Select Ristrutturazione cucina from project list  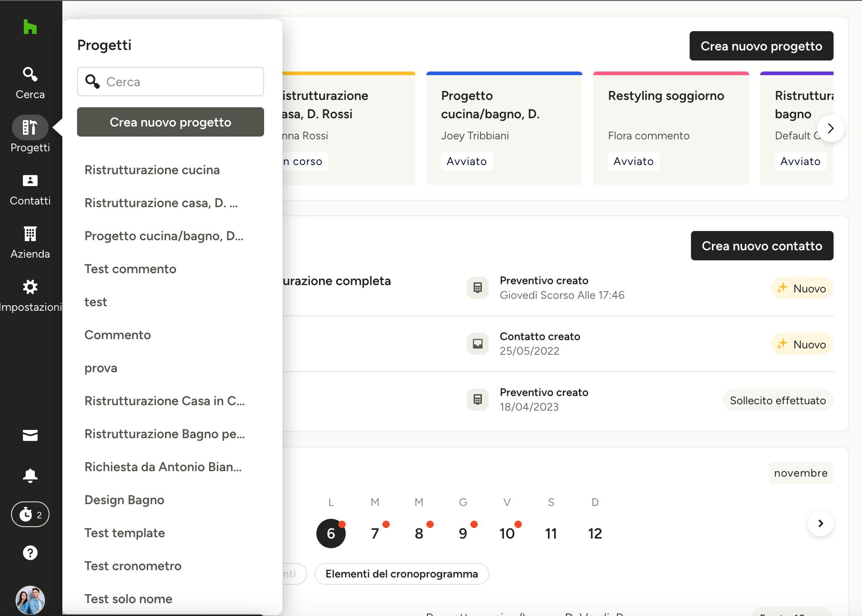click(152, 170)
